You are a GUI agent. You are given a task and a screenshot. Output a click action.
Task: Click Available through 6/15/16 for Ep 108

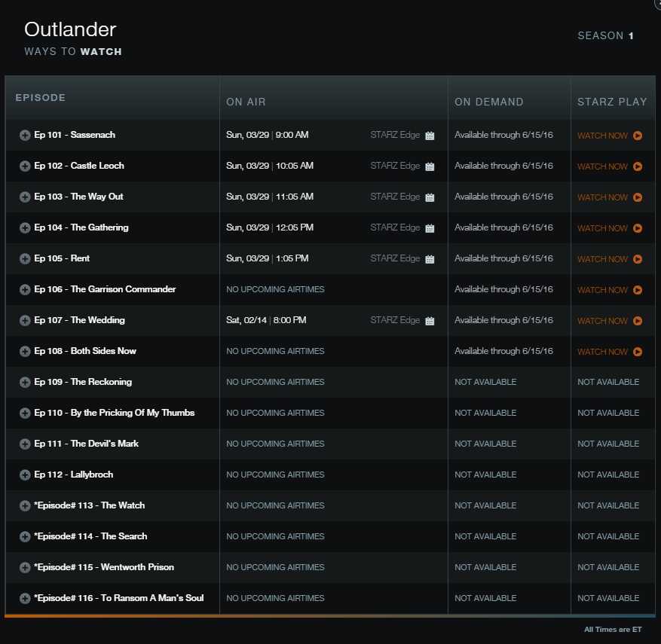pos(503,351)
